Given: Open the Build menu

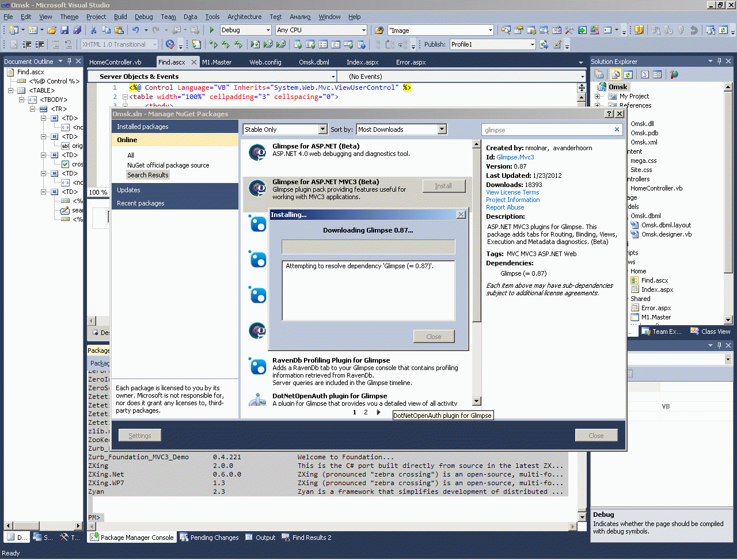Looking at the screenshot, I should (x=120, y=17).
